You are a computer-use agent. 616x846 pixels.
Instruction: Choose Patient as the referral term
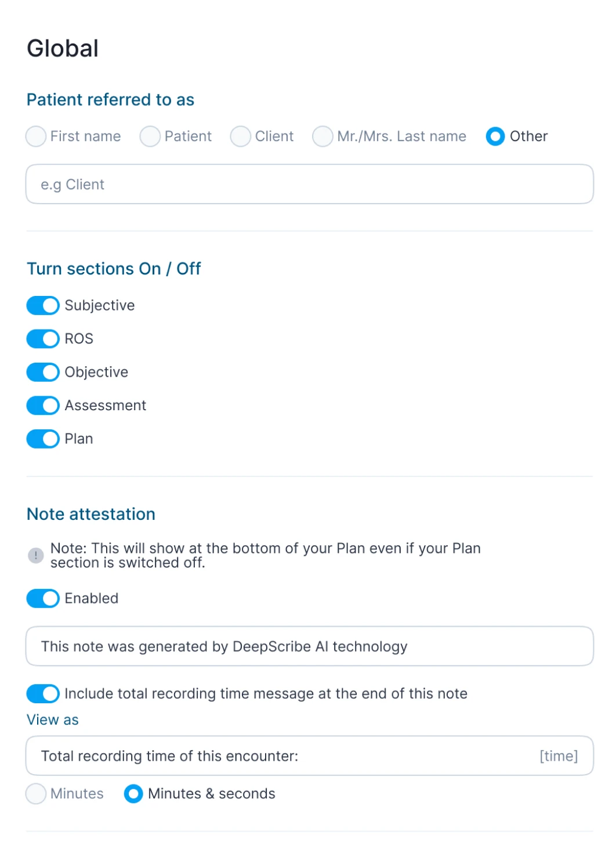pyautogui.click(x=150, y=136)
